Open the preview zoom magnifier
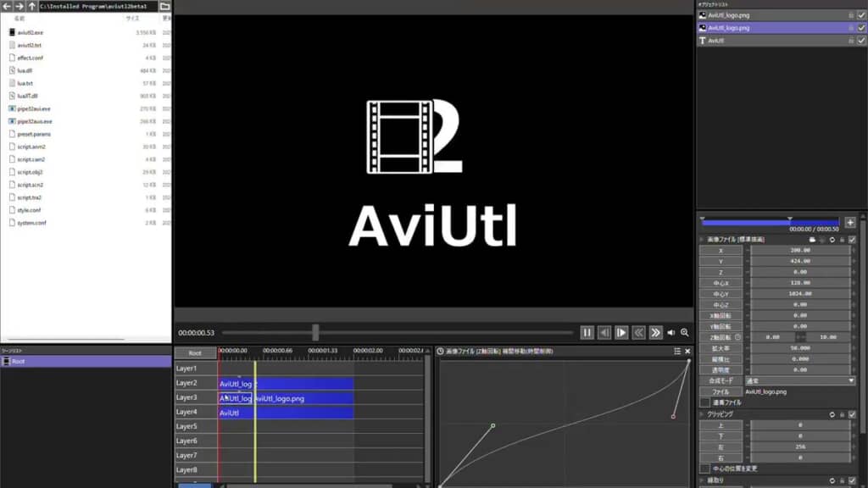 pyautogui.click(x=685, y=332)
